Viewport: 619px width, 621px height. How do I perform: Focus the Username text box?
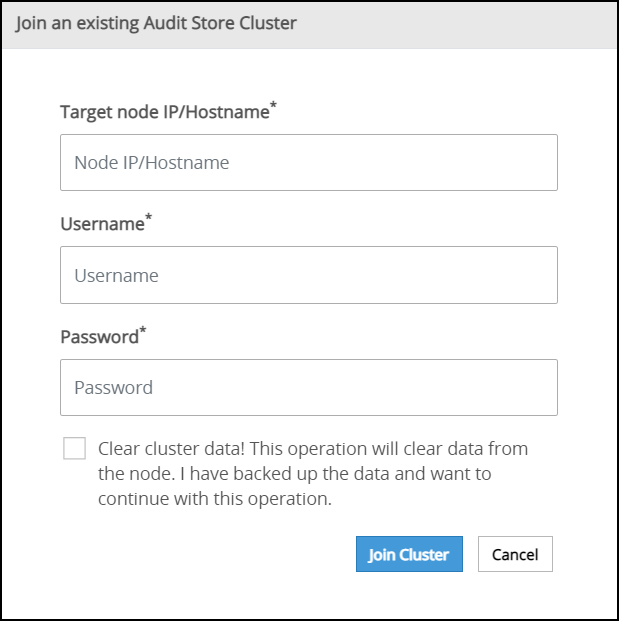click(308, 275)
